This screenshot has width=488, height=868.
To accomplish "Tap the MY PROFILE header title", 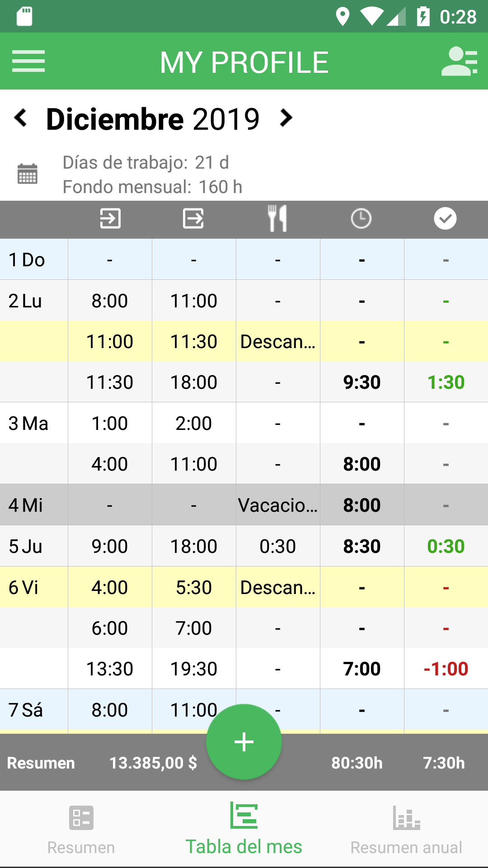I will coord(244,62).
